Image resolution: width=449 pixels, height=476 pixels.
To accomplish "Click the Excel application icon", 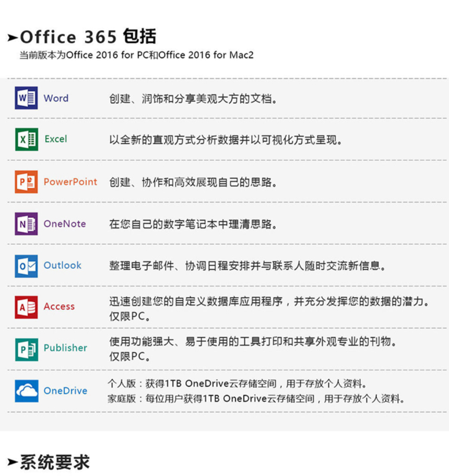I will coord(27,139).
